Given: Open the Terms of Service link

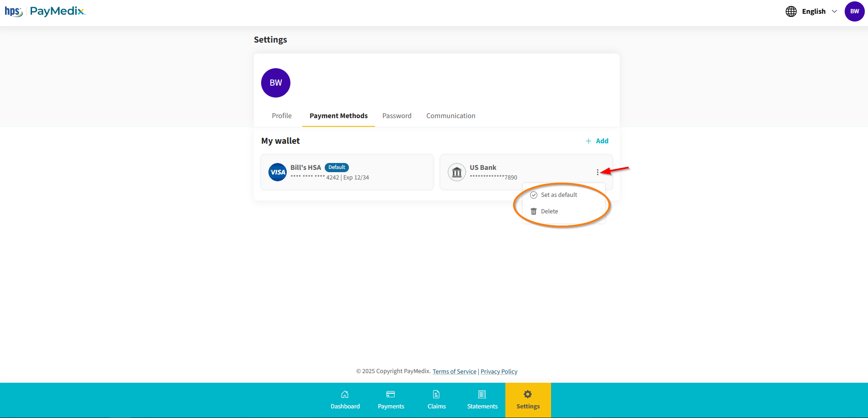Looking at the screenshot, I should (x=454, y=372).
